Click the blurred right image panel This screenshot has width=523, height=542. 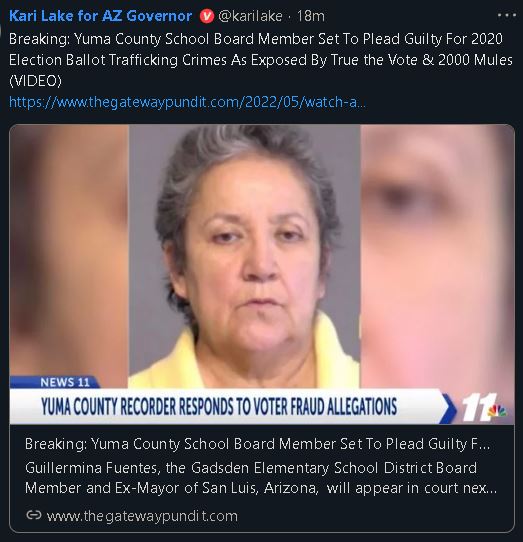(437, 256)
